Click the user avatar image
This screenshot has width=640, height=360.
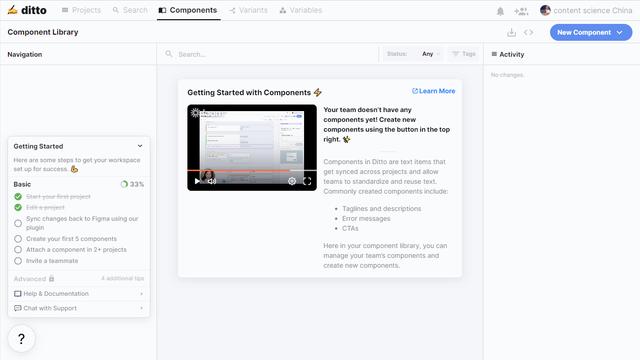click(545, 10)
